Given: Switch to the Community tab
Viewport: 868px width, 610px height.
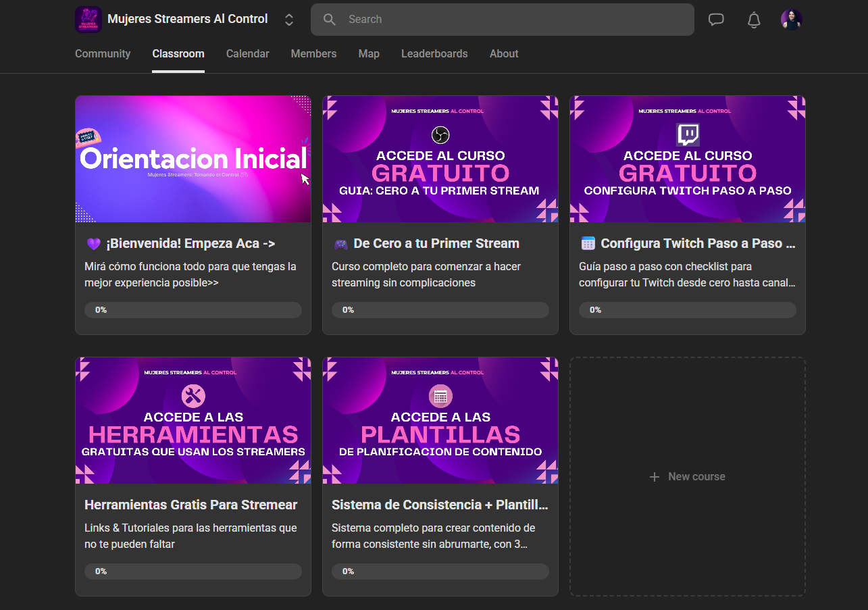Looking at the screenshot, I should tap(103, 54).
